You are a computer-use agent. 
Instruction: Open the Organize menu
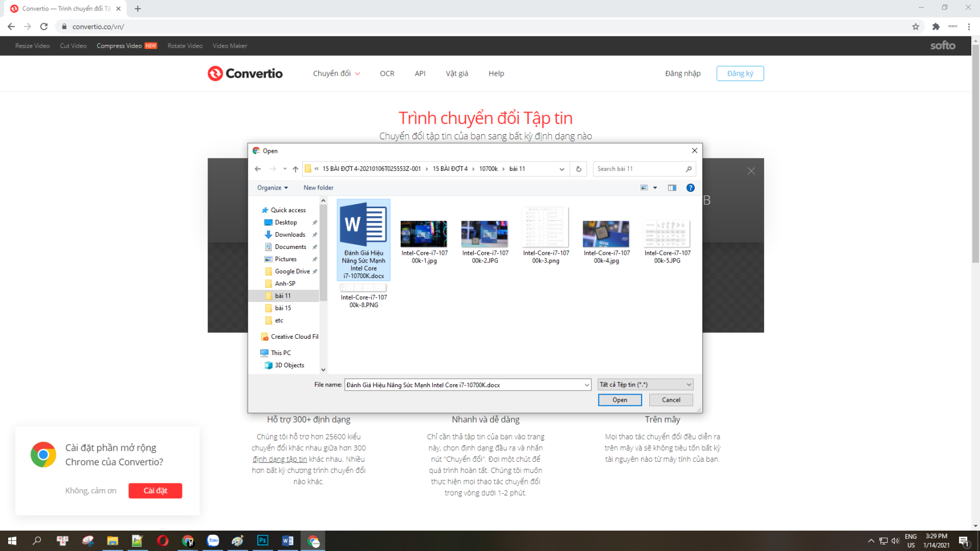point(272,188)
